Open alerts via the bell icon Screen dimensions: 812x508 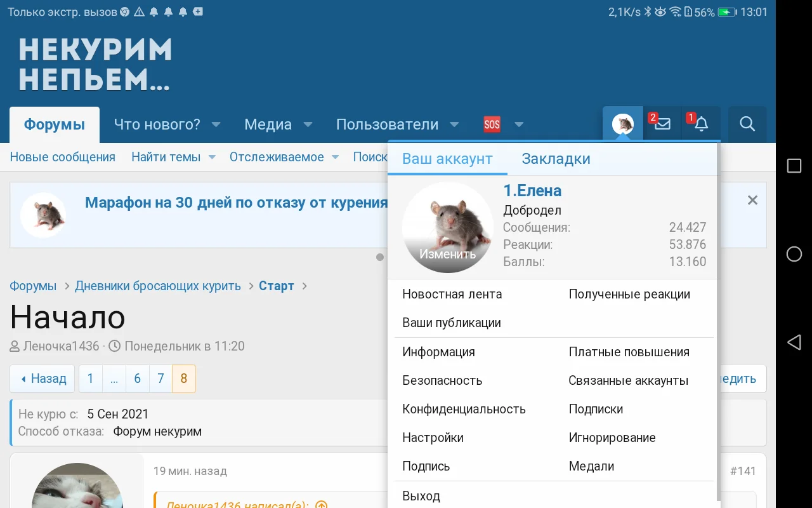click(700, 124)
